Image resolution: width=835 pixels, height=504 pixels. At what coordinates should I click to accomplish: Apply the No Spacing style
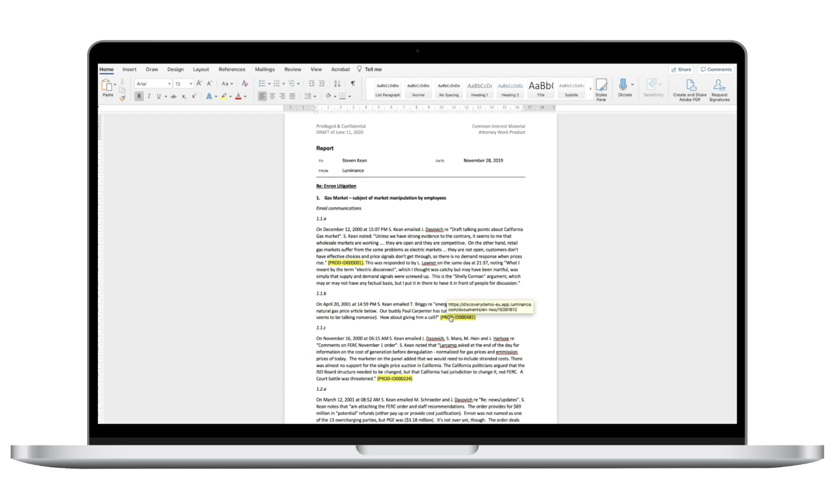(x=448, y=90)
